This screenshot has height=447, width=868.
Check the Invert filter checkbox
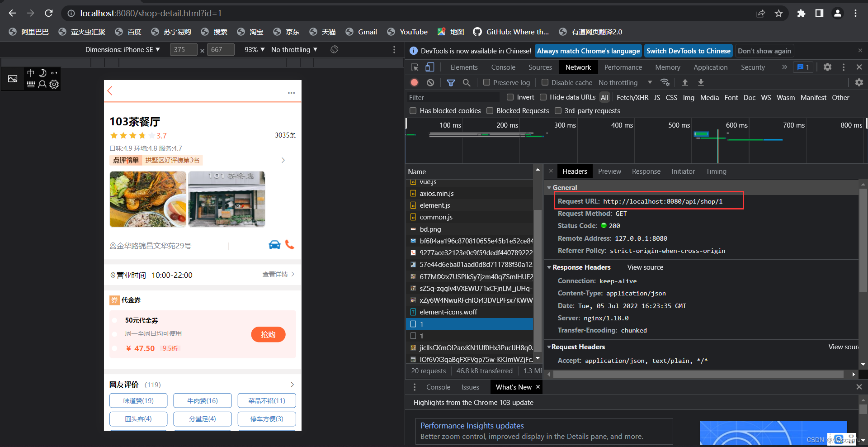pos(510,97)
